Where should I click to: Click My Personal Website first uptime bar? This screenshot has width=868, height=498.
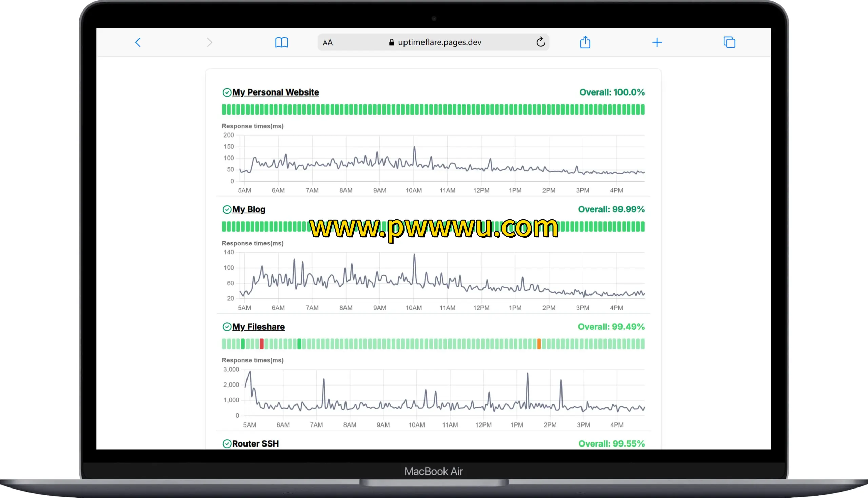coord(224,109)
